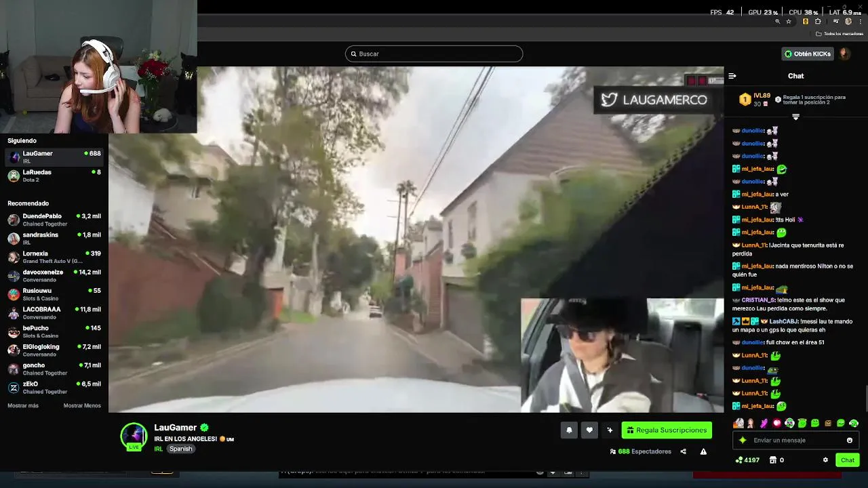Open chat settings gear icon
868x488 pixels.
click(x=825, y=460)
